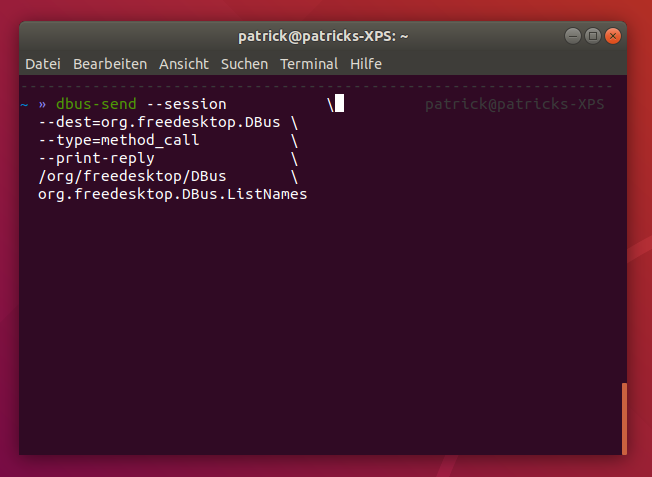
Task: Open the Bearbeiten menu
Action: tap(110, 64)
